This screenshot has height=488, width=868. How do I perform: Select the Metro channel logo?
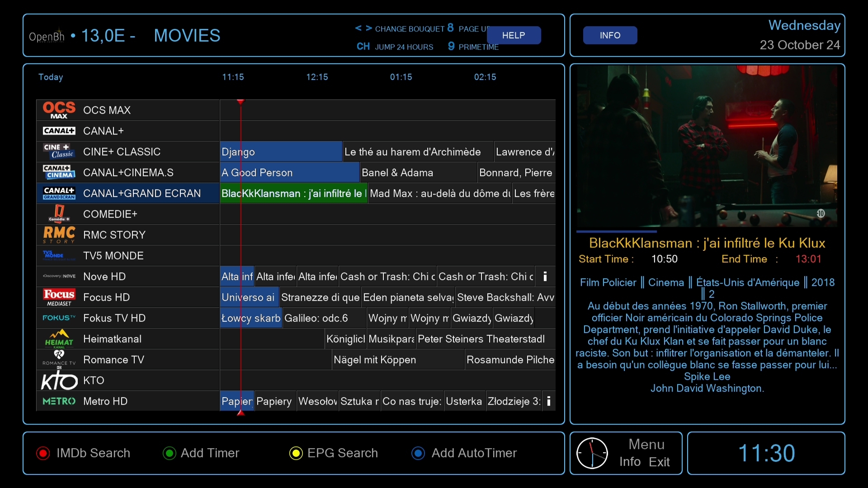pyautogui.click(x=59, y=401)
